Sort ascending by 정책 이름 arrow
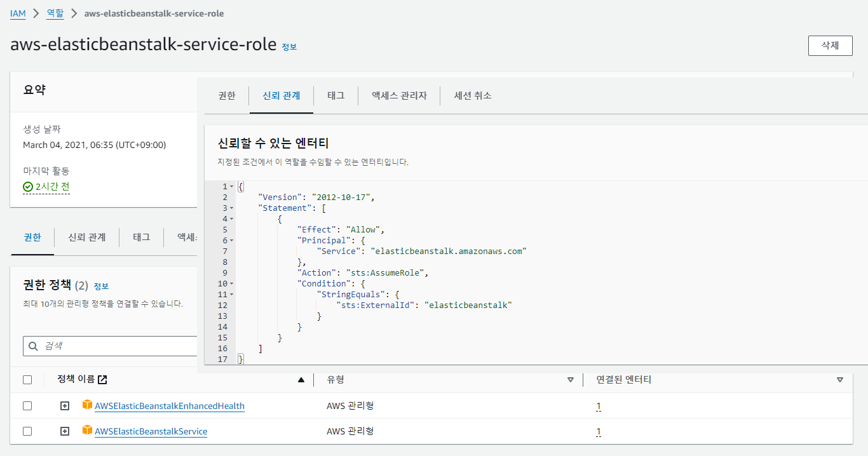Image resolution: width=868 pixels, height=456 pixels. pyautogui.click(x=301, y=380)
